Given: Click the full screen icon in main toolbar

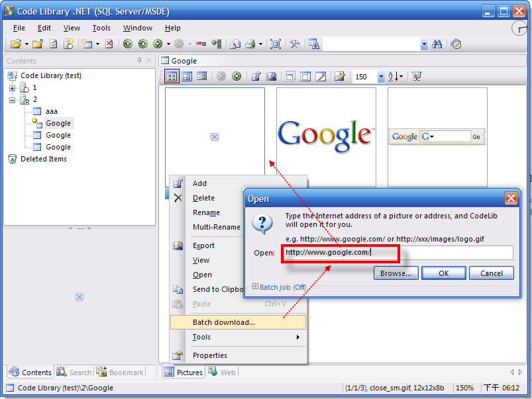Looking at the screenshot, I should (x=276, y=44).
